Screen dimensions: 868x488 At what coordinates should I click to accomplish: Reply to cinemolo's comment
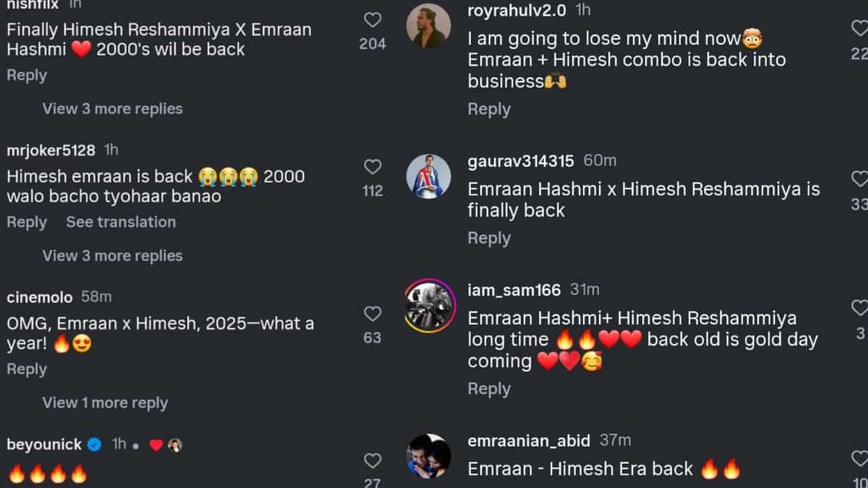27,369
